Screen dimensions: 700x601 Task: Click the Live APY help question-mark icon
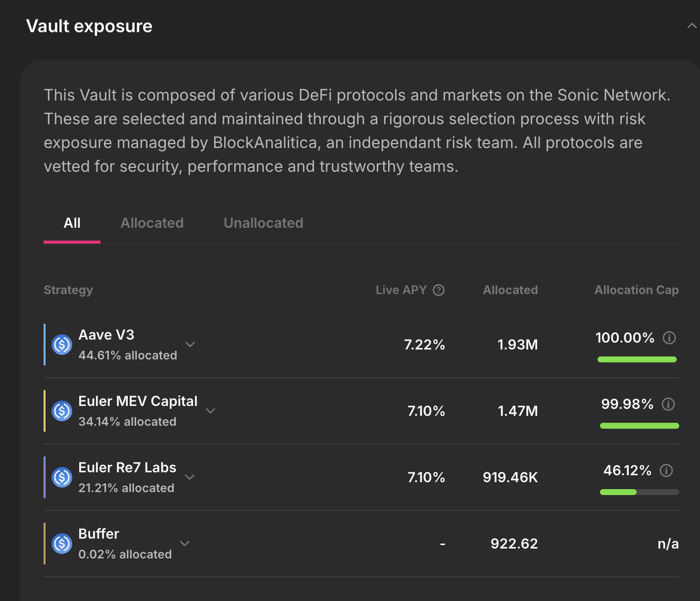click(439, 290)
